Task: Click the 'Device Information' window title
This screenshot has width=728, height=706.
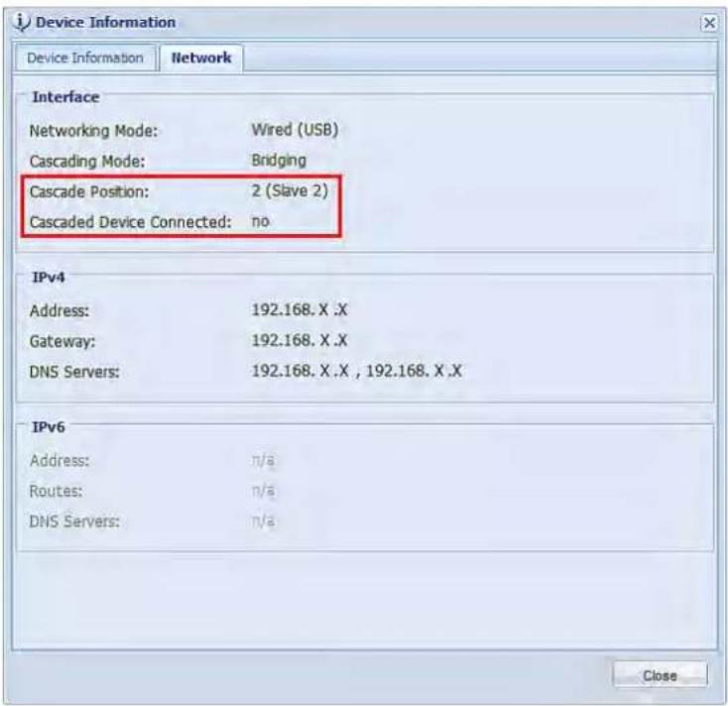Action: click(x=105, y=22)
